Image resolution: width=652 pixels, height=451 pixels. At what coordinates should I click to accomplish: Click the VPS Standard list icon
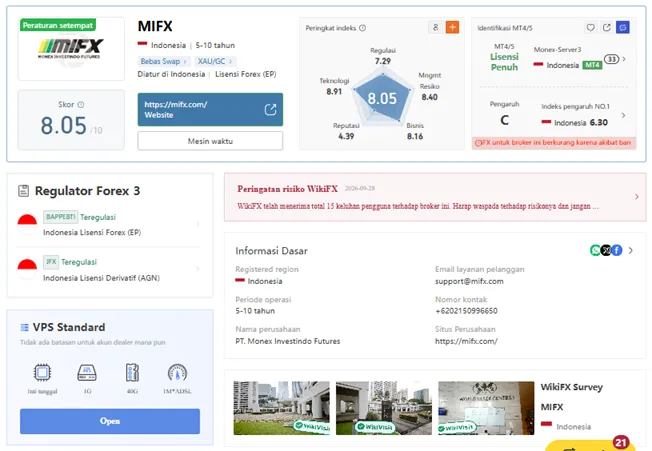coord(25,328)
